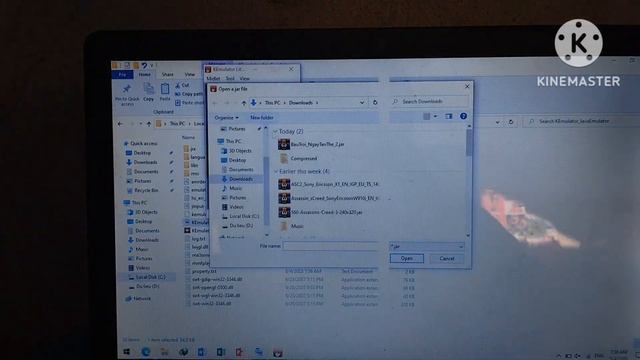Select This PC in dialog tree
640x360 pixels.
click(x=229, y=141)
